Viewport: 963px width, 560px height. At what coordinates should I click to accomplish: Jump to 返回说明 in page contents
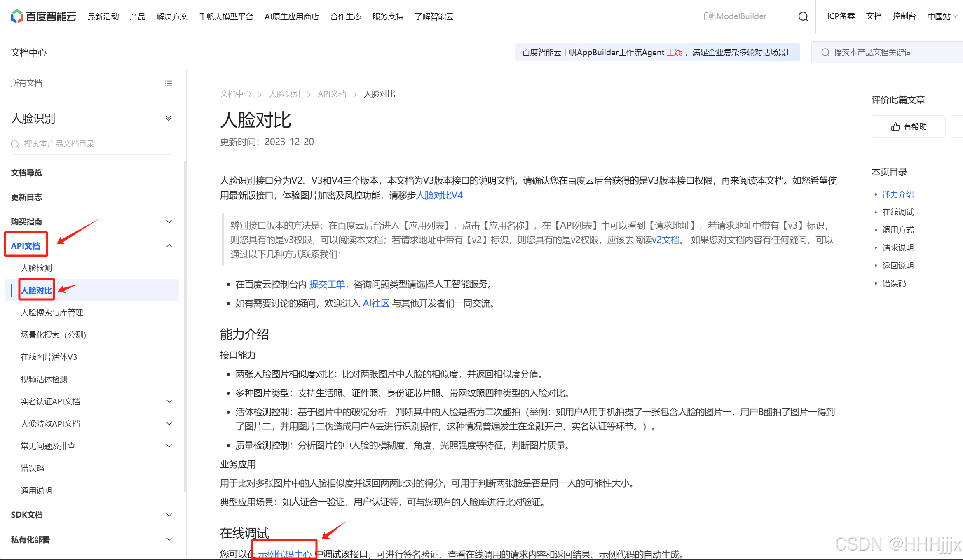coord(898,266)
